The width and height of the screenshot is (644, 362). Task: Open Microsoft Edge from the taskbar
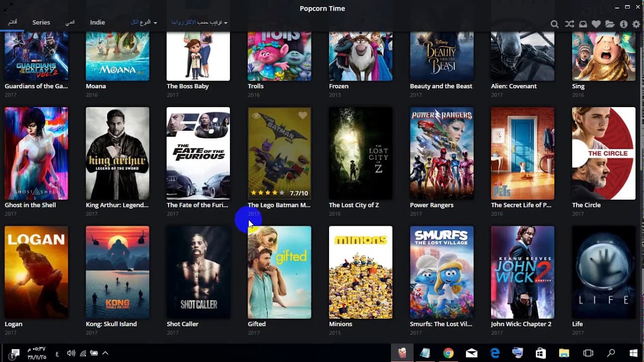(495, 353)
